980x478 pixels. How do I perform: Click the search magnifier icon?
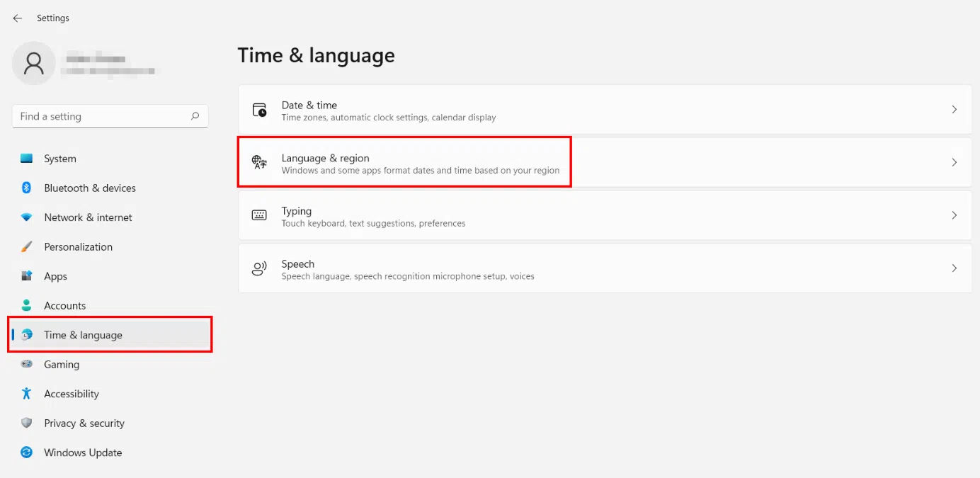pyautogui.click(x=195, y=116)
